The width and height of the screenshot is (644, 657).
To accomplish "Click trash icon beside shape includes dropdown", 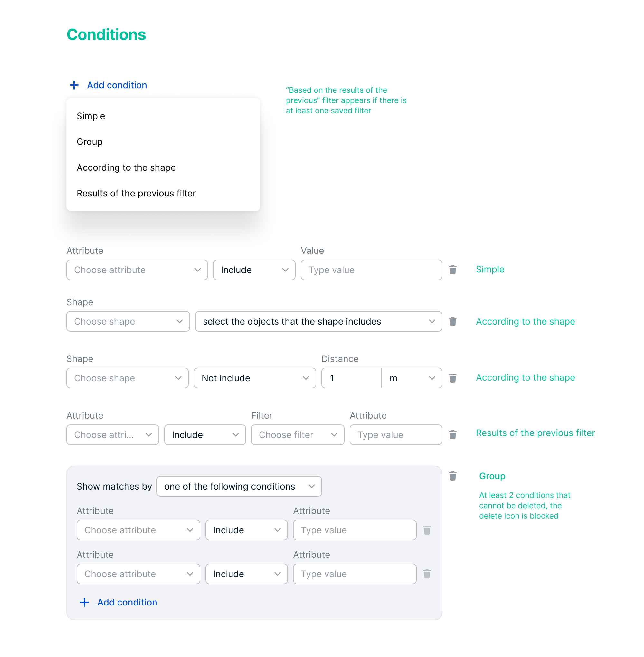I will pyautogui.click(x=452, y=321).
